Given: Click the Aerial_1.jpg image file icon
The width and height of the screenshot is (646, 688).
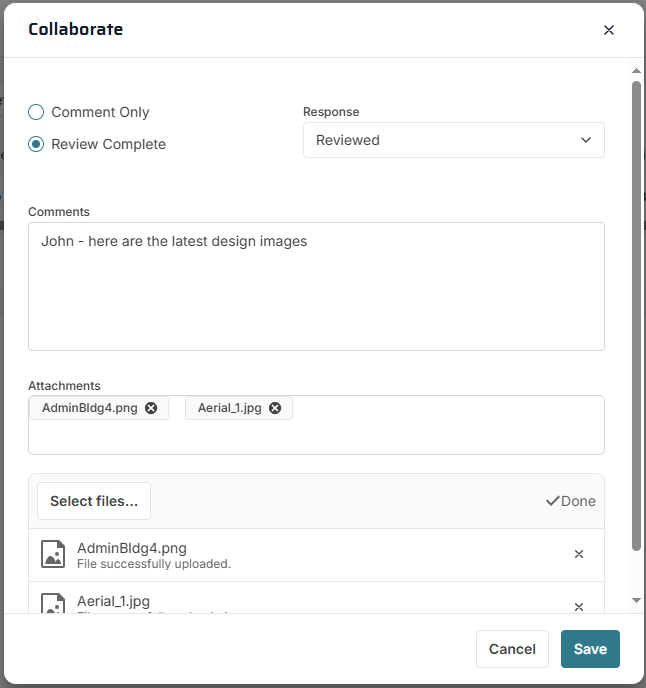Looking at the screenshot, I should tap(53, 604).
